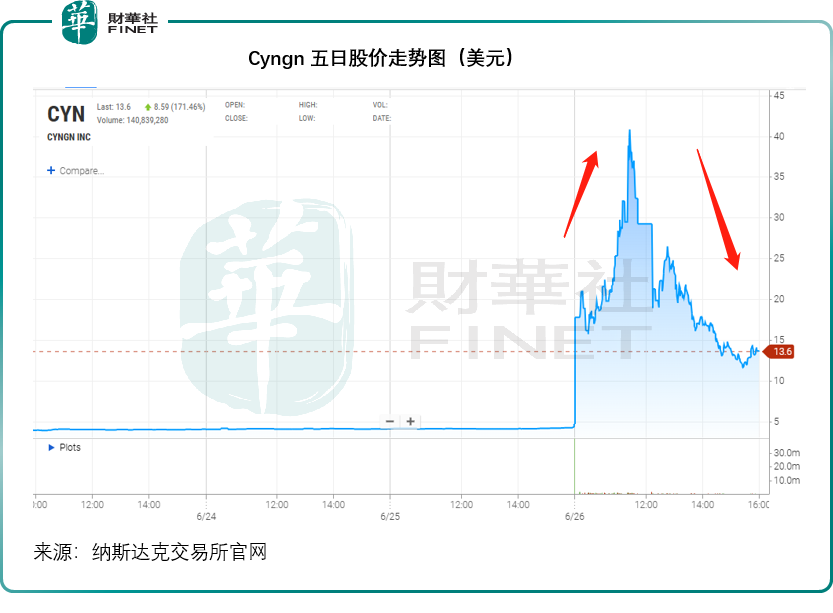Click the CLOSE: field label

pos(236,118)
